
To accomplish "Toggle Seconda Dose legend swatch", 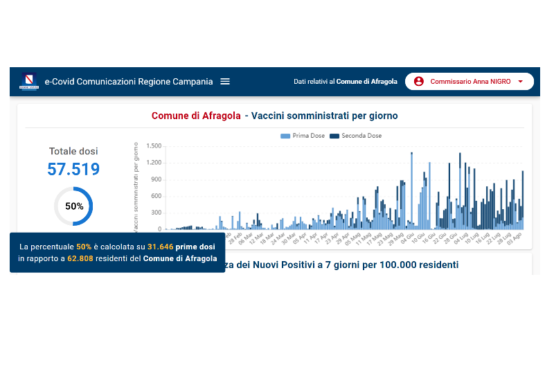I will tap(334, 136).
